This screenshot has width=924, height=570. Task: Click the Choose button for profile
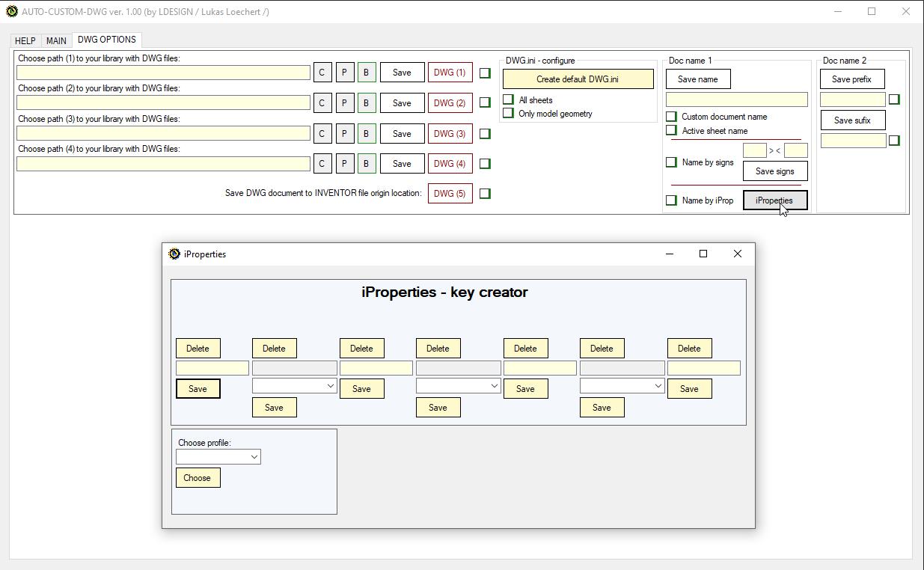point(198,477)
